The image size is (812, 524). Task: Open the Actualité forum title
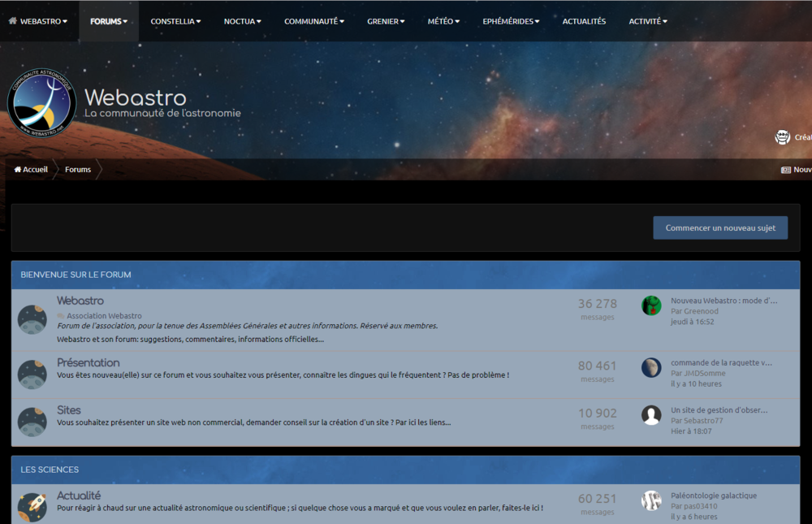point(79,496)
